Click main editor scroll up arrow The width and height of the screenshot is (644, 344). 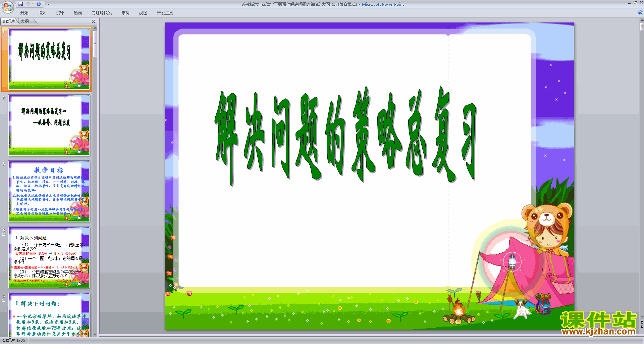point(642,20)
